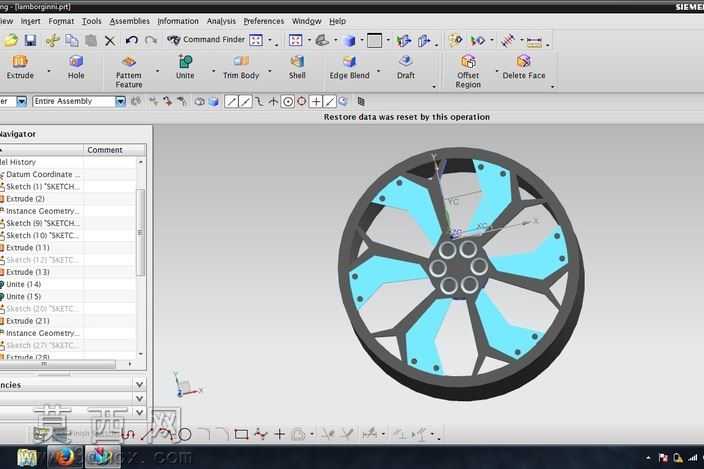Screen dimensions: 704x469
Task: Click the red measure distance icon
Action: coord(508,40)
